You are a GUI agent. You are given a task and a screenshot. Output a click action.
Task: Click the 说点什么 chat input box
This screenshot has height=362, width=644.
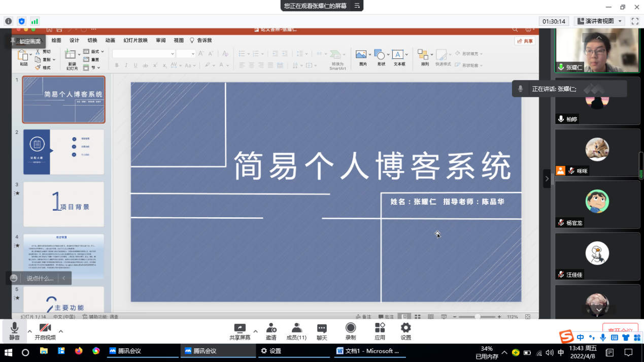40,278
